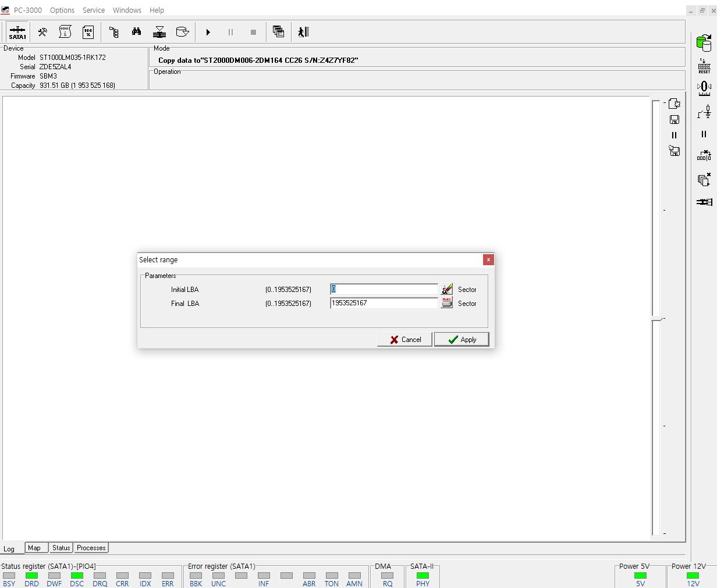The height and width of the screenshot is (588, 717).
Task: Click the DRD status register label
Action: point(31,583)
